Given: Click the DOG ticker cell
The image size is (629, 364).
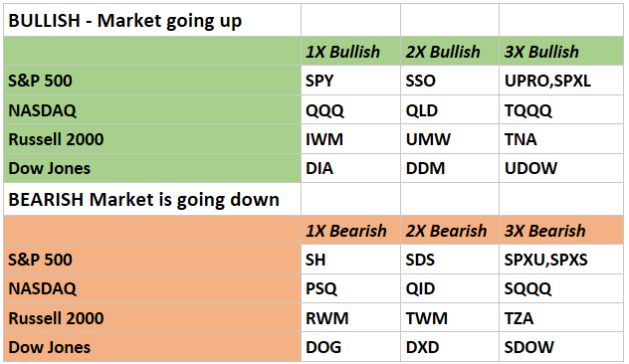Looking at the screenshot, I should [x=350, y=347].
